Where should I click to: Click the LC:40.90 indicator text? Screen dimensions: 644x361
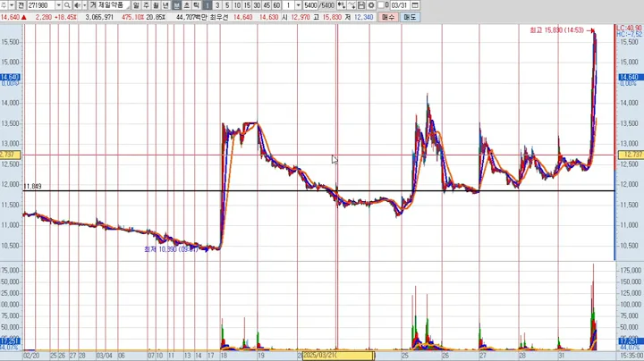pyautogui.click(x=629, y=29)
